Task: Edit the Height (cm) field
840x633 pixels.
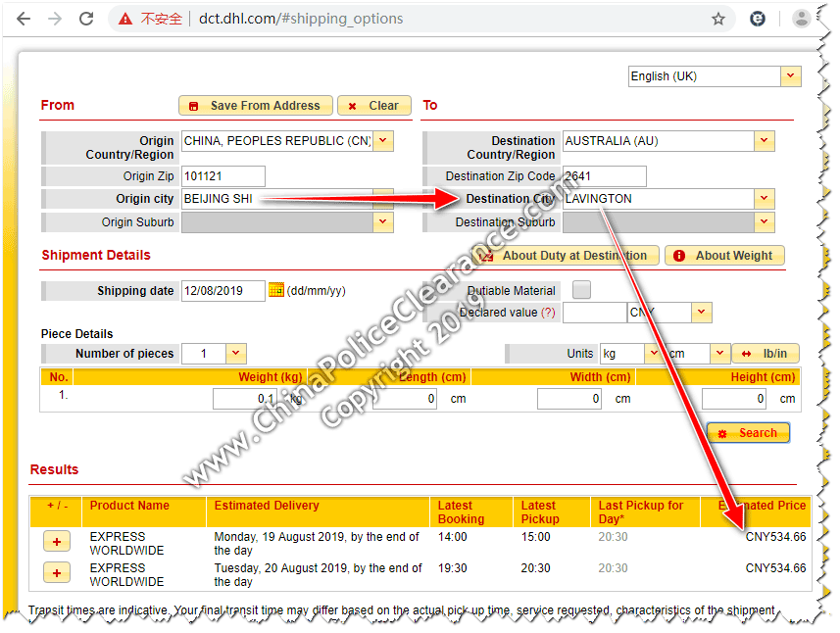Action: (734, 399)
